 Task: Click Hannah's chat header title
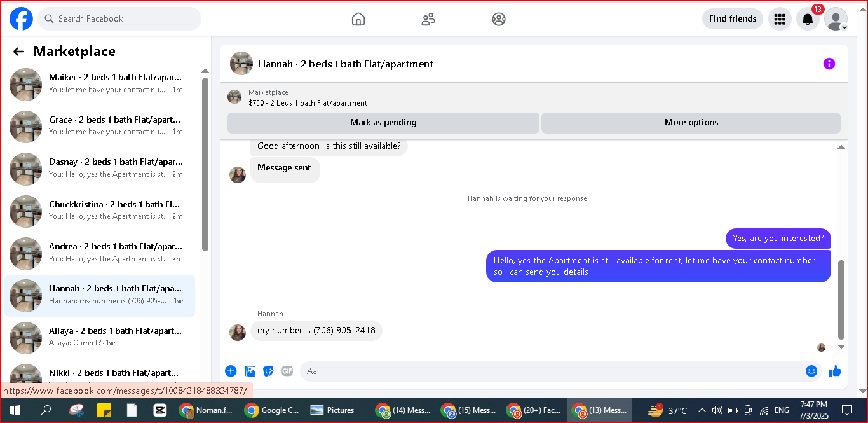pyautogui.click(x=346, y=64)
